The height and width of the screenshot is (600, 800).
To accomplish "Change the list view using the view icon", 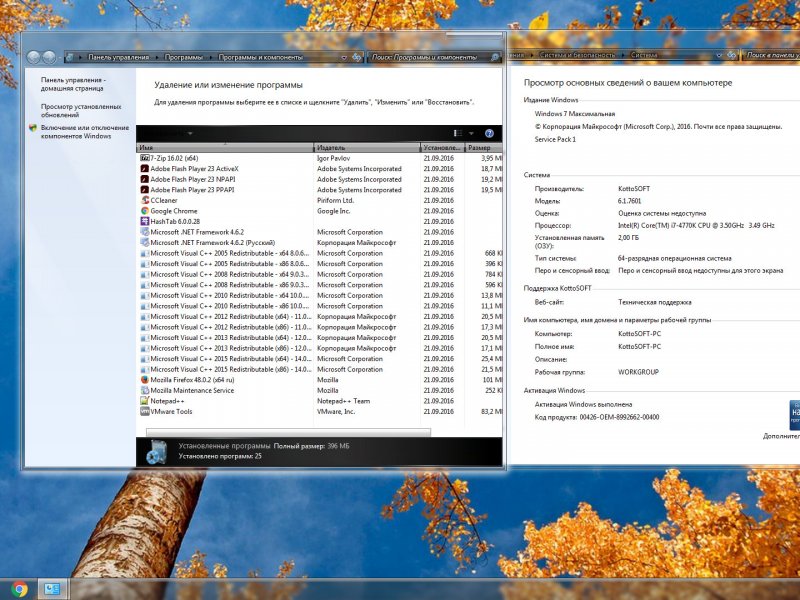I will (458, 133).
